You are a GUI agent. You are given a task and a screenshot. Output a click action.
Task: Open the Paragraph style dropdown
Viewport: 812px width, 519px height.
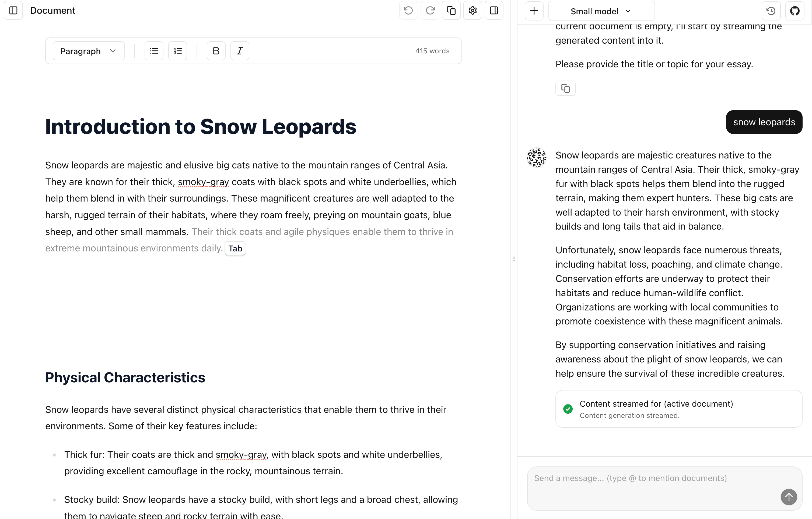[x=88, y=51]
